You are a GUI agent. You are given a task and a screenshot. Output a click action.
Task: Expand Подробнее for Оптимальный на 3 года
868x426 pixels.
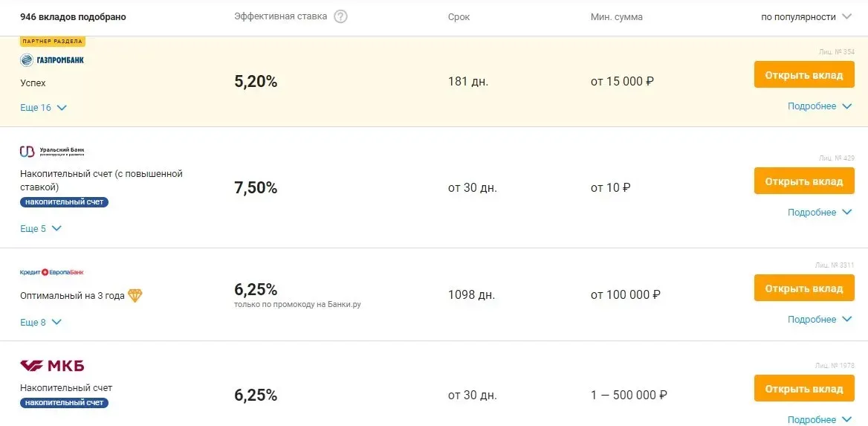820,320
